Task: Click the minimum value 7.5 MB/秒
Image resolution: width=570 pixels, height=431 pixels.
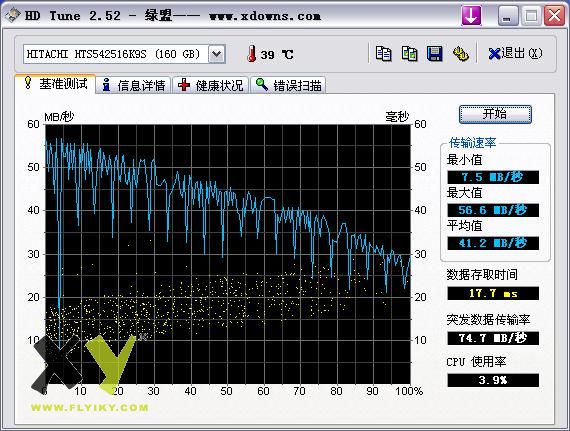Action: click(493, 177)
